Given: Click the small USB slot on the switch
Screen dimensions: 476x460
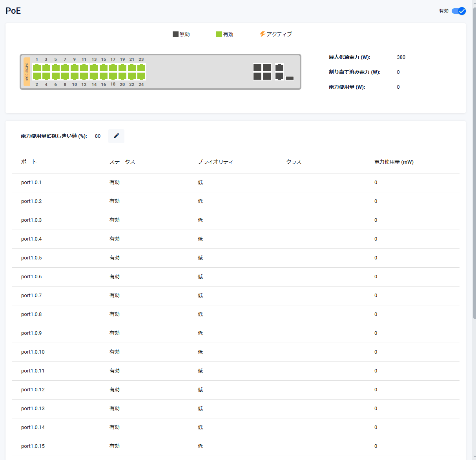Looking at the screenshot, I should [x=290, y=78].
